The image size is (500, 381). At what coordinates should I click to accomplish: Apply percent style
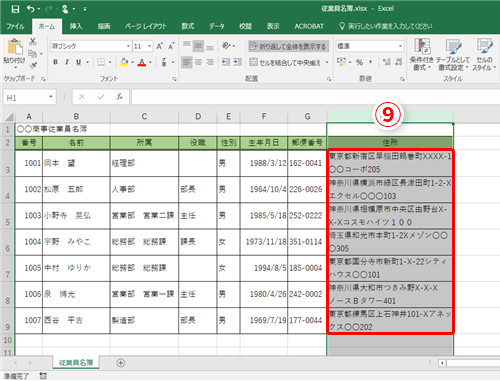click(x=359, y=62)
